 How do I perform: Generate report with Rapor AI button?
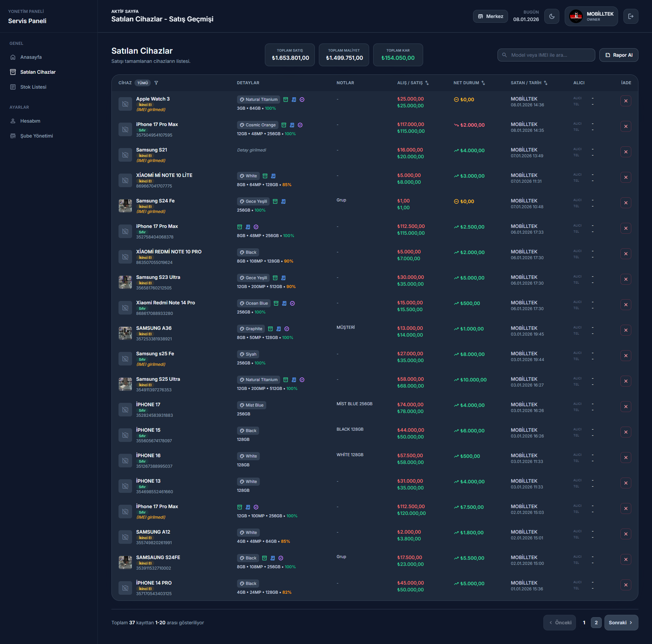click(x=619, y=55)
